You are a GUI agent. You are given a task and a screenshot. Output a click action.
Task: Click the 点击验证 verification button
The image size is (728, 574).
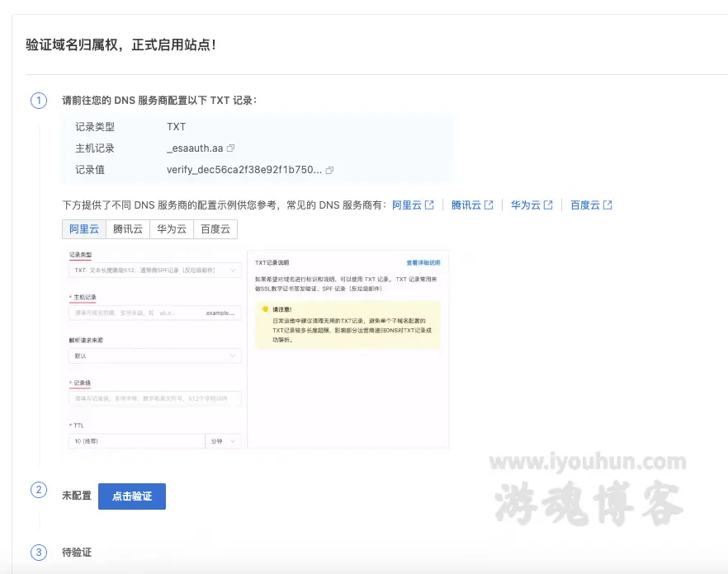pyautogui.click(x=131, y=496)
